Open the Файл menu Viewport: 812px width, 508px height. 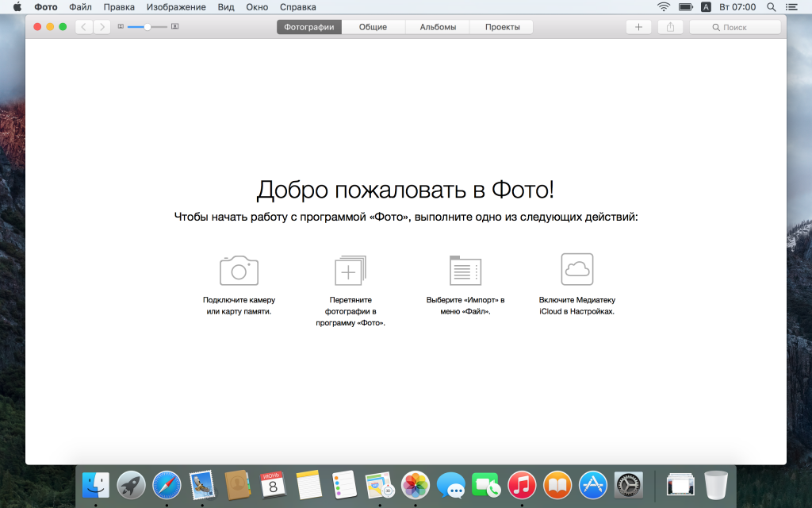[80, 7]
